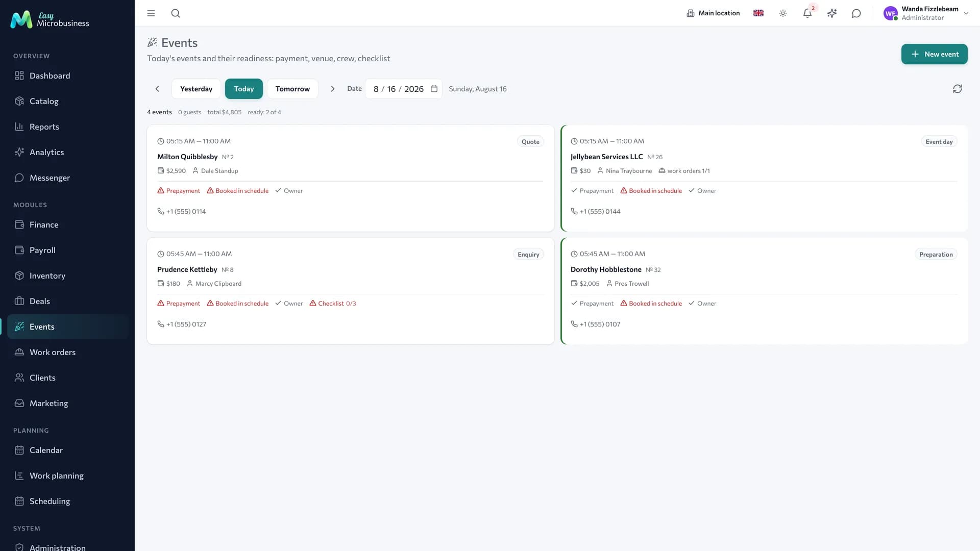Click the date field month value
The width and height of the screenshot is (980, 551).
pos(376,89)
